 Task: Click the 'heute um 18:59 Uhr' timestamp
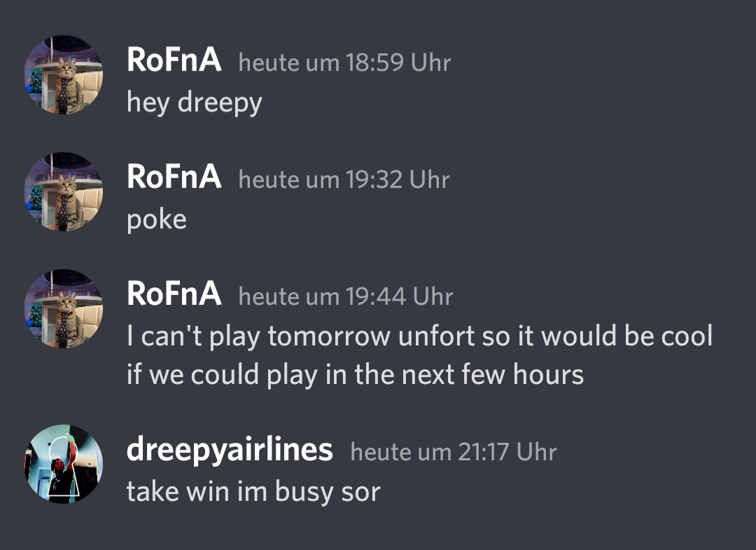click(344, 63)
